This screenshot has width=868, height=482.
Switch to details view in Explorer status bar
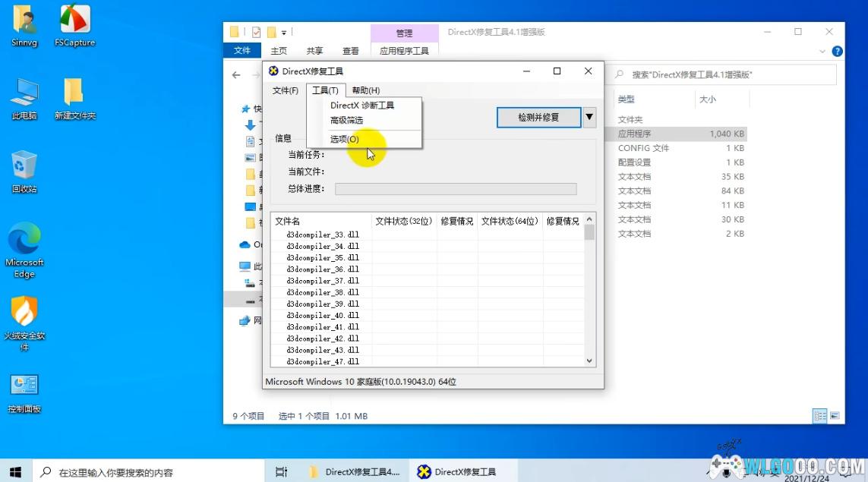(820, 416)
